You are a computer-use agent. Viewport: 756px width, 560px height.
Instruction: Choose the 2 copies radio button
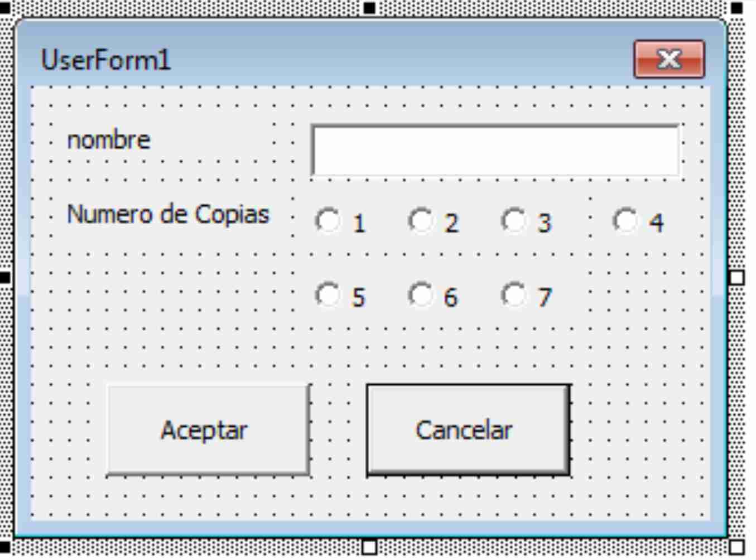click(x=421, y=220)
